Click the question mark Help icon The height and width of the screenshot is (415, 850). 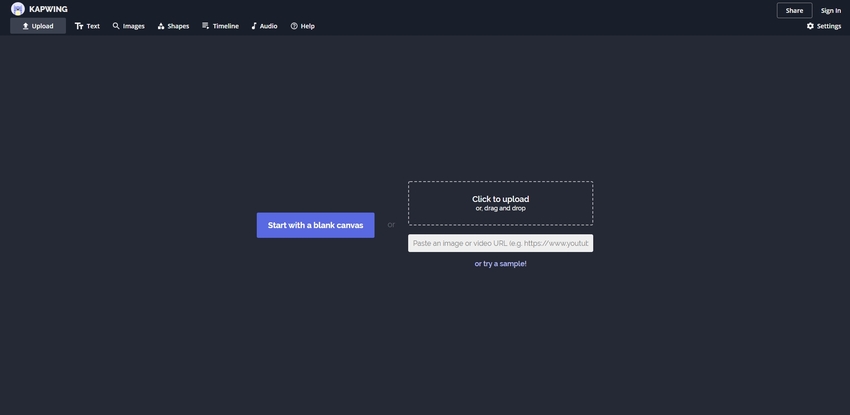coord(294,26)
